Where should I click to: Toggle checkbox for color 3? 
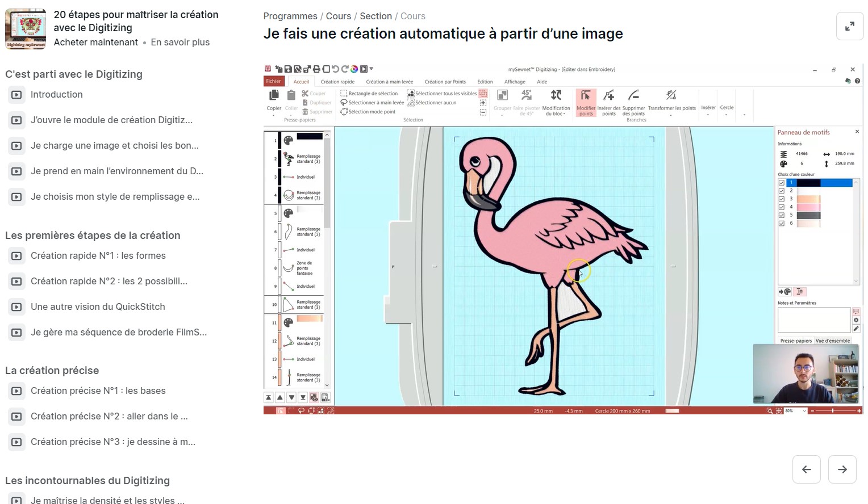tap(782, 199)
